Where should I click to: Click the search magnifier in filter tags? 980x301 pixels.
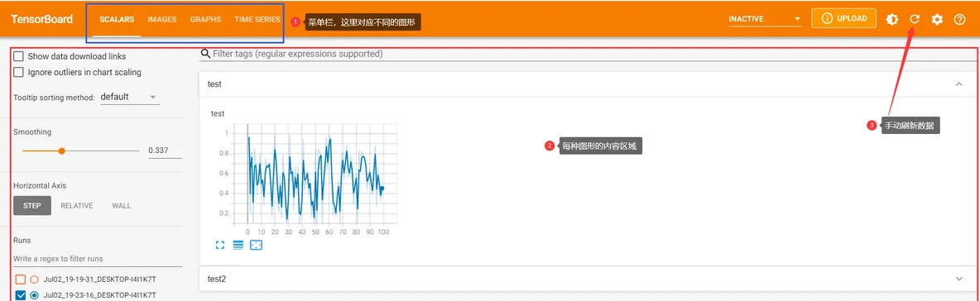click(205, 55)
